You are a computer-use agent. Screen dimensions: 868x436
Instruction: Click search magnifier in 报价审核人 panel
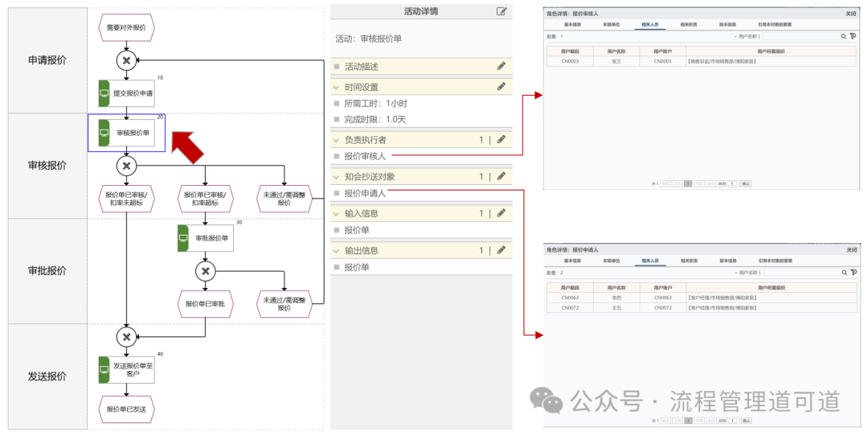pos(843,36)
